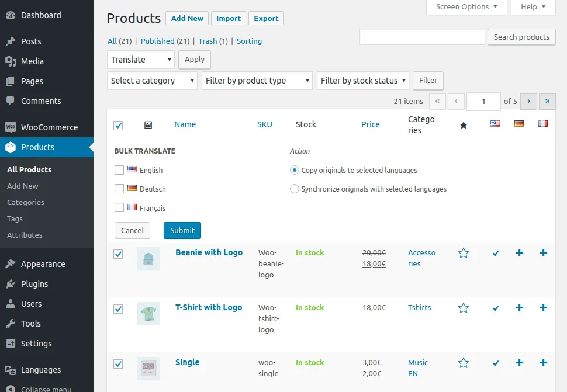Go to the last page of products
The image size is (567, 392).
point(547,101)
